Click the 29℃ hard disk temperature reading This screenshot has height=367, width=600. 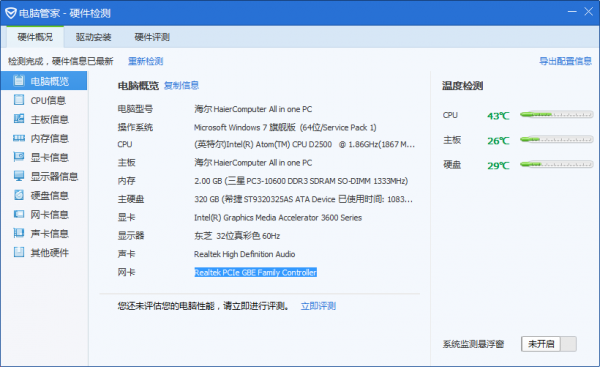pos(498,166)
